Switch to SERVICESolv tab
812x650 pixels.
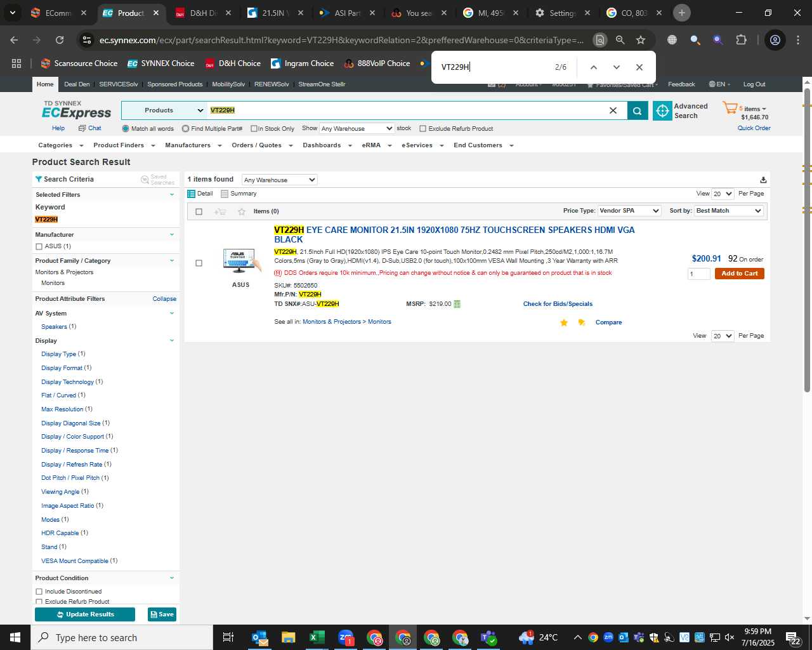point(119,84)
